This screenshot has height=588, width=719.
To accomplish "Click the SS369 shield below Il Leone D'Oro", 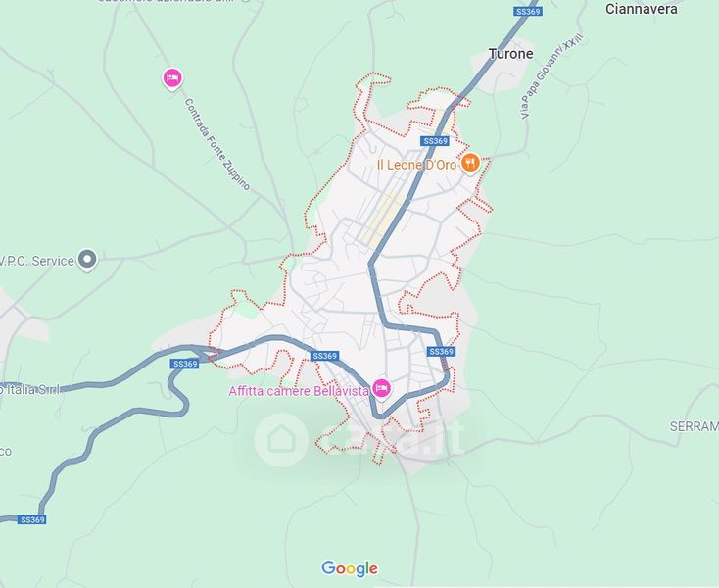I will 435,141.
